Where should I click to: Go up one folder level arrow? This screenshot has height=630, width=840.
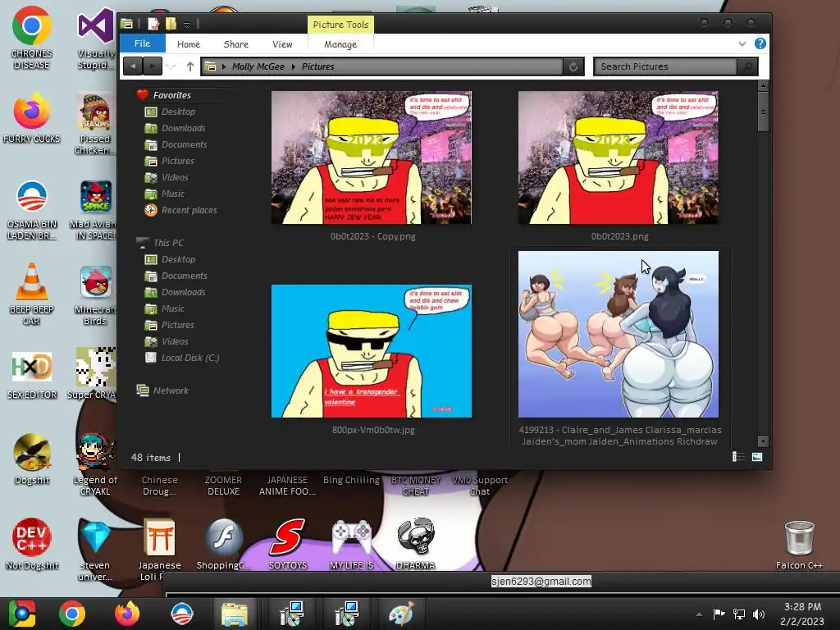(x=190, y=66)
